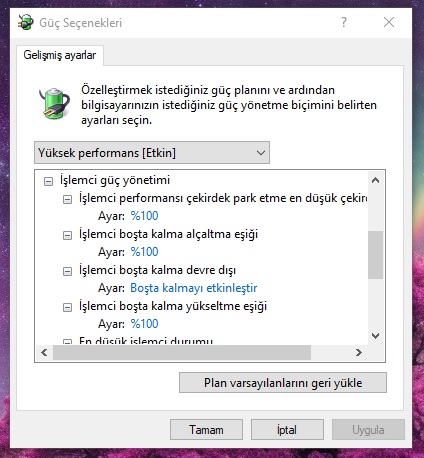Click %100 value under alçaltma eşiği
424x458 pixels.
144,252
